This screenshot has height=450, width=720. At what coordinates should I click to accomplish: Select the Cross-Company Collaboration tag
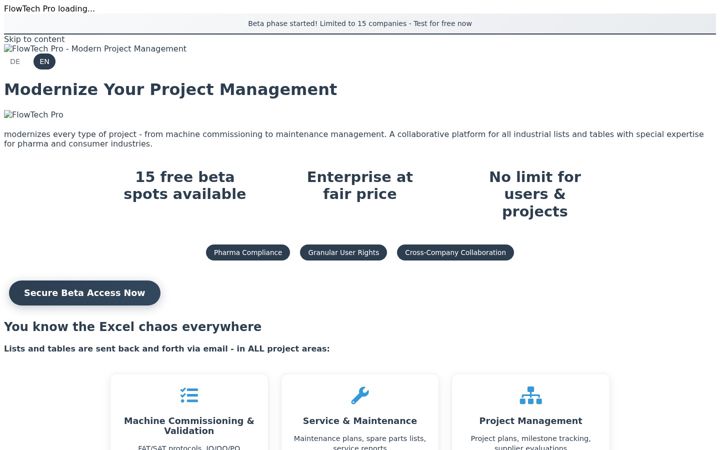point(455,253)
